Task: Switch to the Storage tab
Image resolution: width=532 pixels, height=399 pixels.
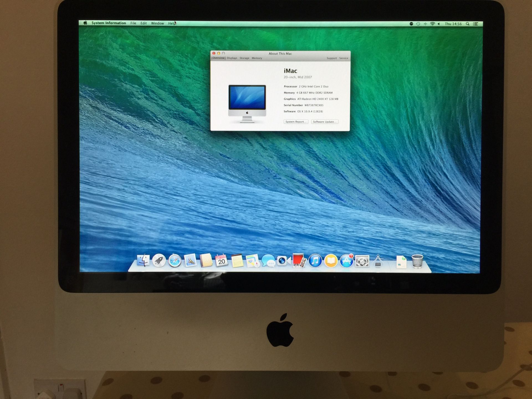Action: (x=244, y=58)
